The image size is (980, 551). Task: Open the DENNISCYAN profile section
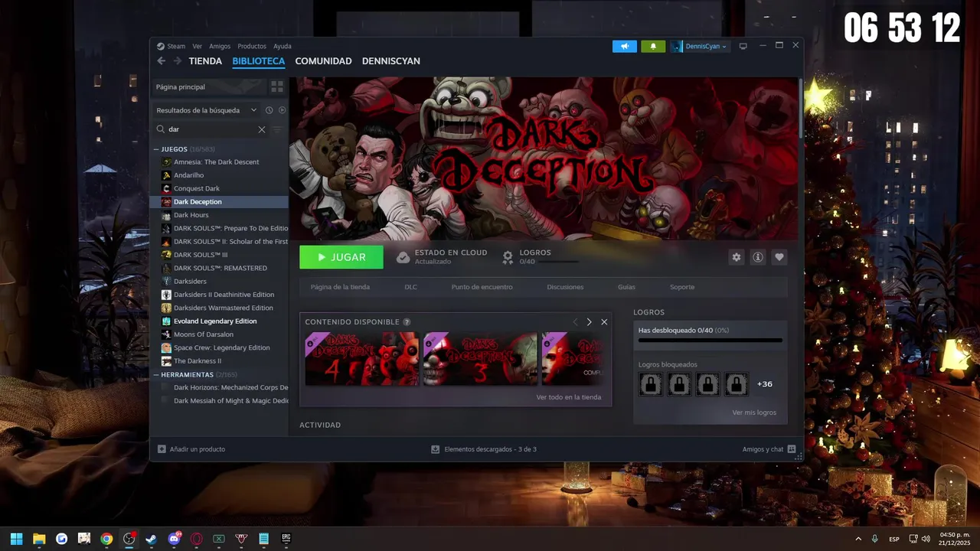(x=391, y=61)
